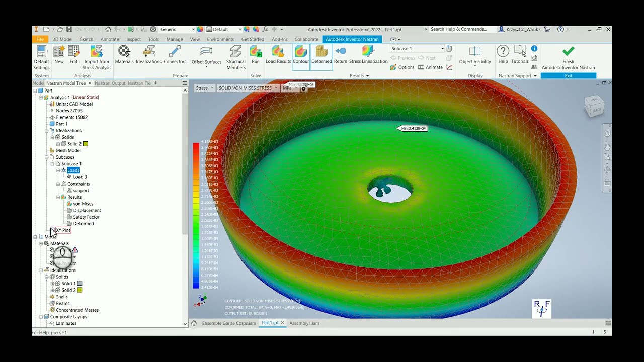The height and width of the screenshot is (362, 644).
Task: Click the gray color swatch beside Solid 1
Action: coord(79,284)
